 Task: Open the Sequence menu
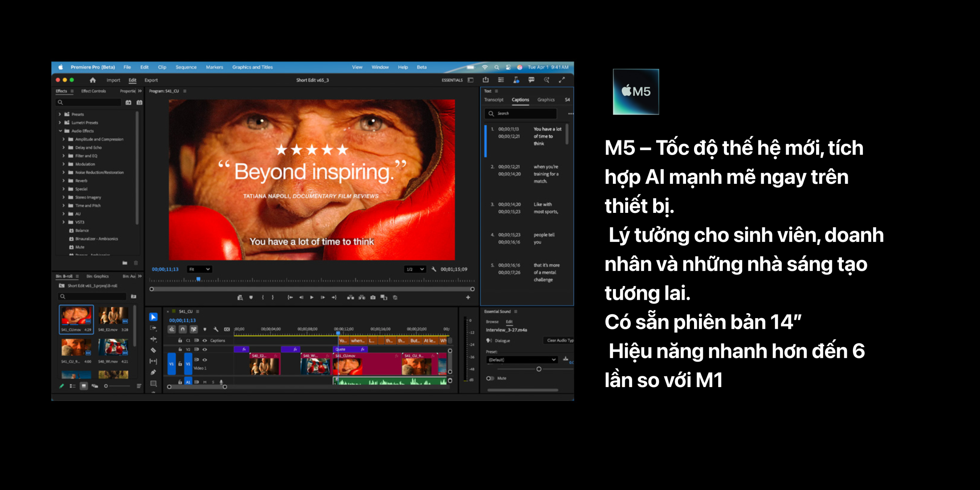click(186, 67)
